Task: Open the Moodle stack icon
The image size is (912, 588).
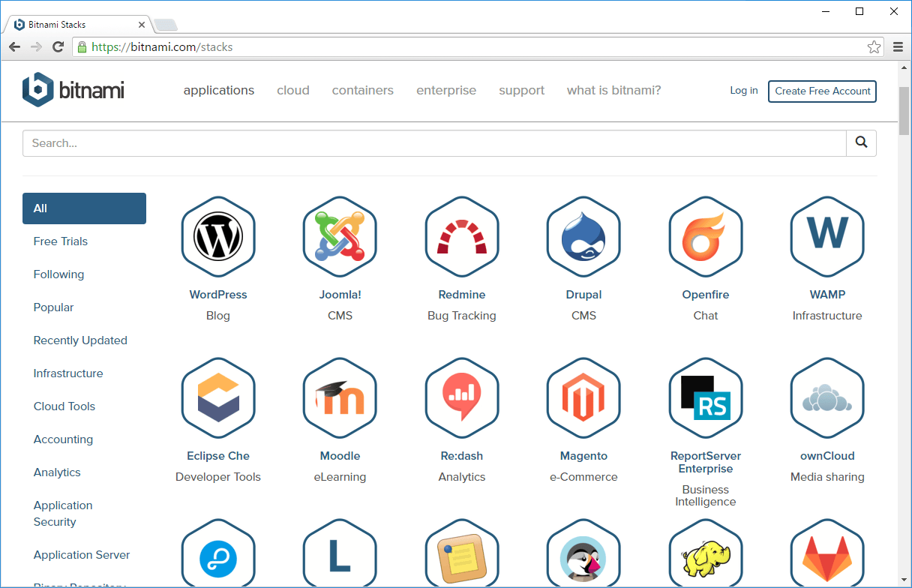Action: 340,398
